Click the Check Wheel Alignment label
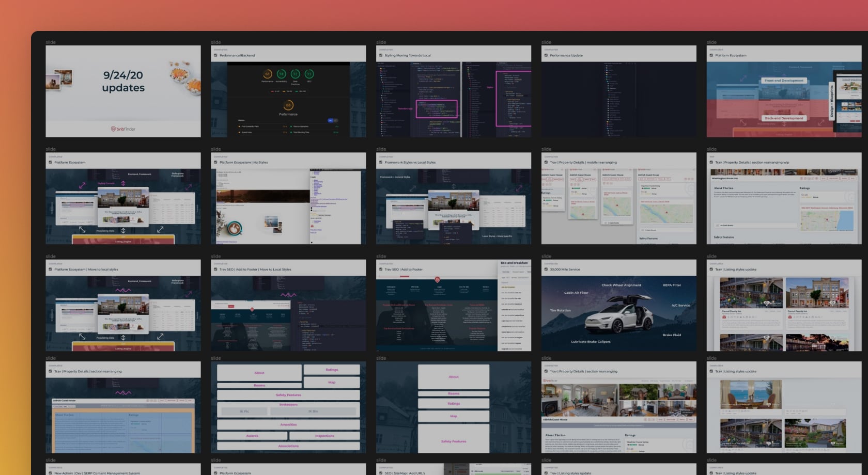 [x=621, y=285]
